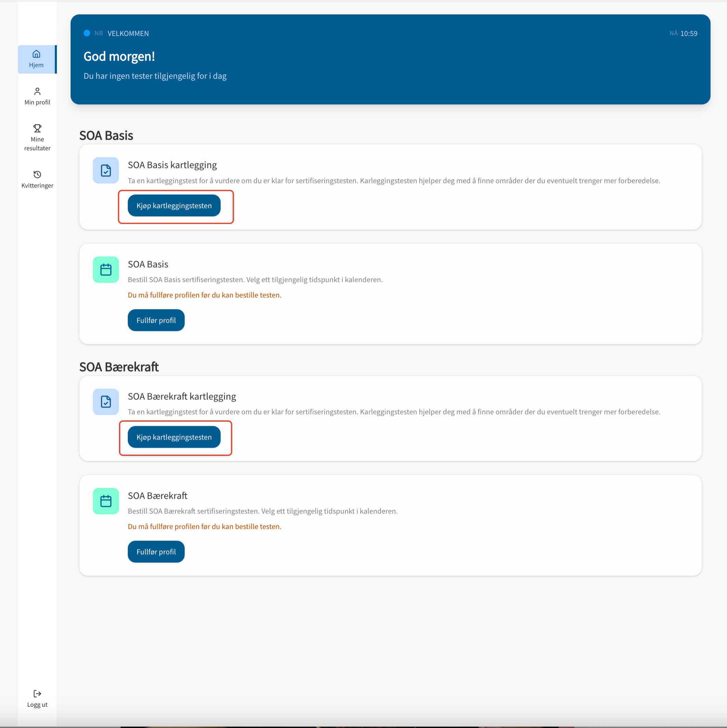Click the SOA Basis kartlegging title

[x=172, y=165]
